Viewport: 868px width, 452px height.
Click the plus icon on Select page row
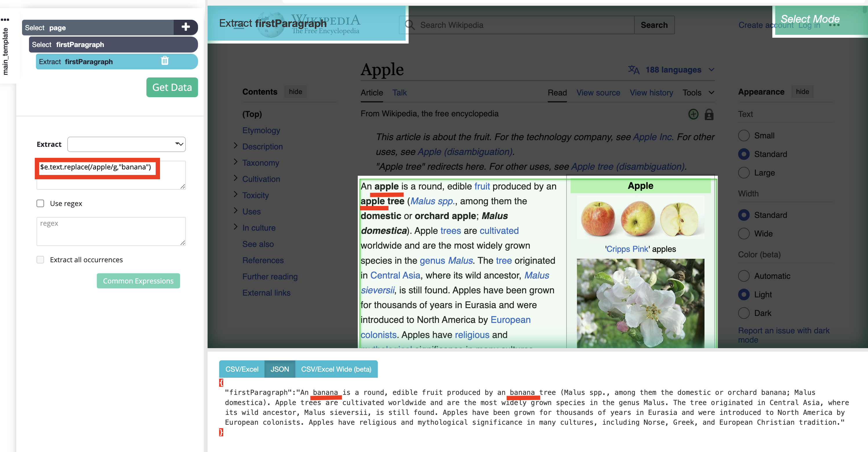point(185,27)
